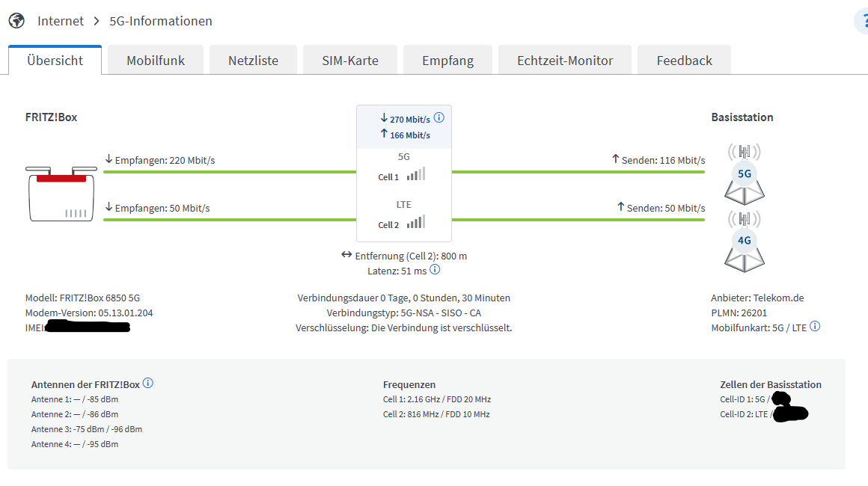Screen dimensions: 868x486
Task: Click the Internet breadcrumb link
Action: (x=61, y=21)
